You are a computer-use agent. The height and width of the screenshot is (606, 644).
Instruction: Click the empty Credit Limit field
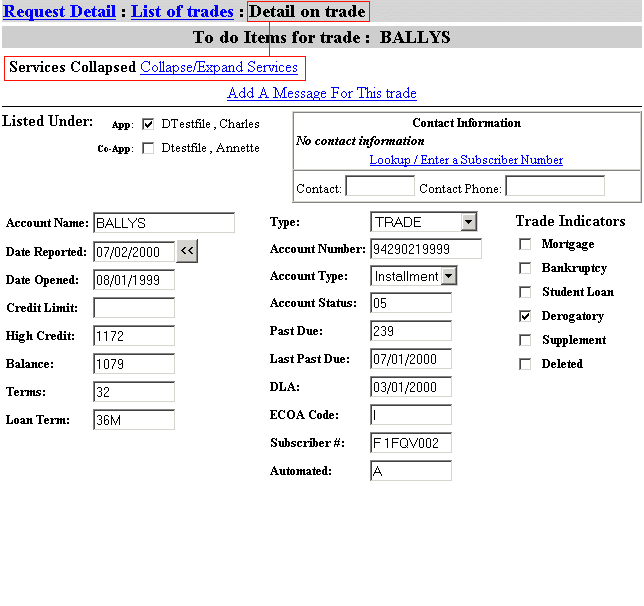point(134,308)
